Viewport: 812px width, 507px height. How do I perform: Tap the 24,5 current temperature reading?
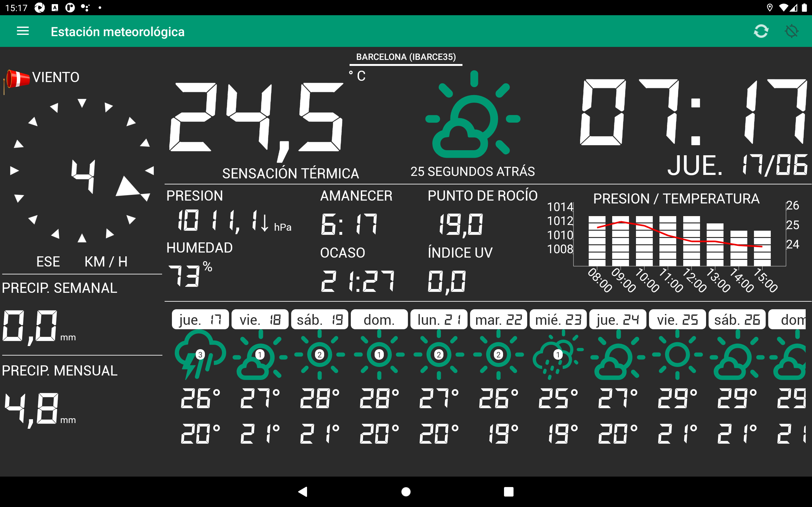(x=257, y=117)
